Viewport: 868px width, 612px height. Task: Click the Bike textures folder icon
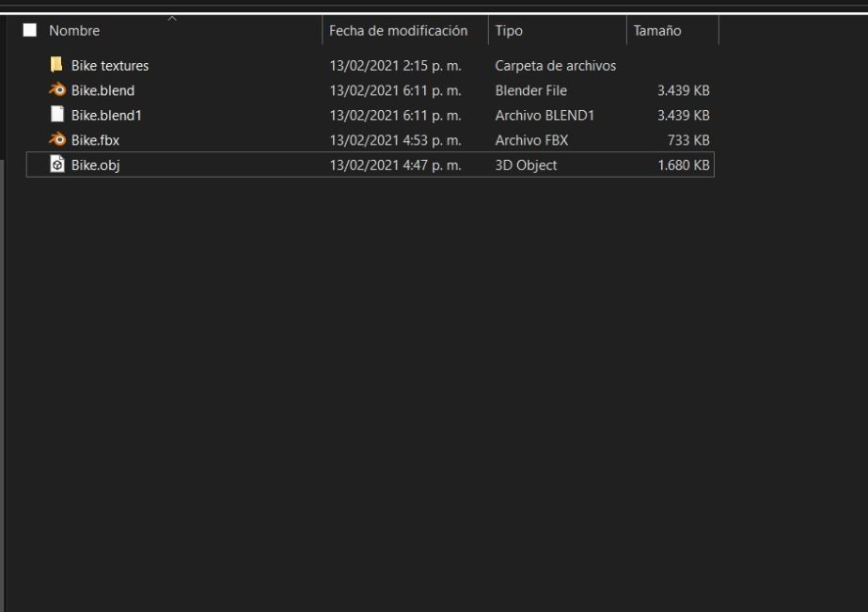point(56,66)
